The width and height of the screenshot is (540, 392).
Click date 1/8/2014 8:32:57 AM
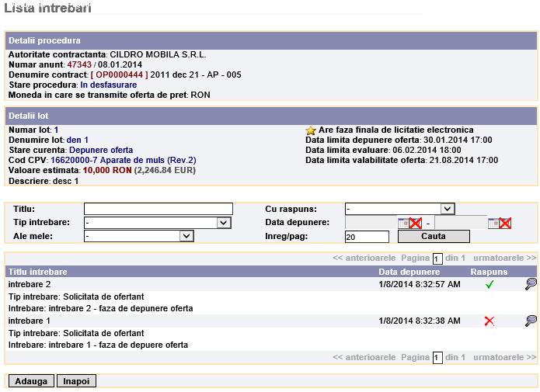[x=420, y=284]
